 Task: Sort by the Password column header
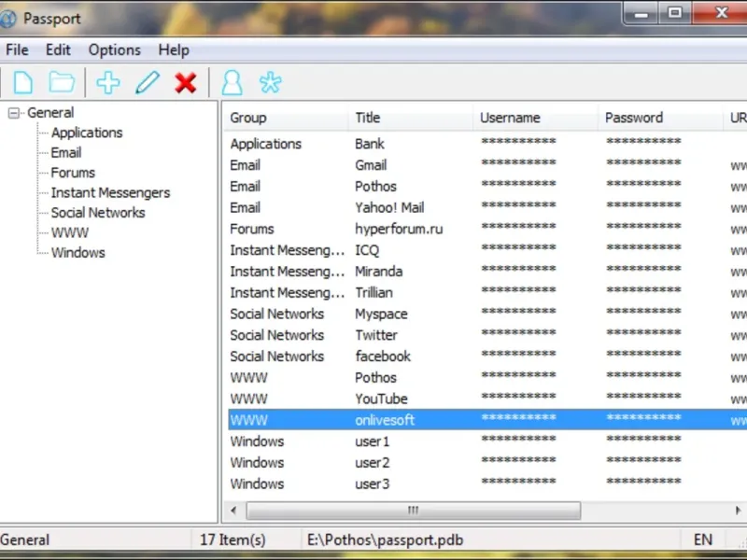662,118
